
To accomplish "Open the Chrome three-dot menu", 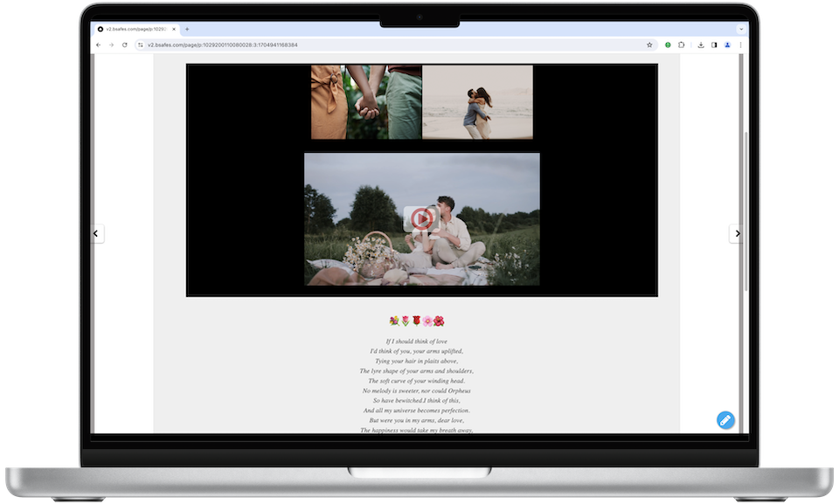I will [740, 45].
